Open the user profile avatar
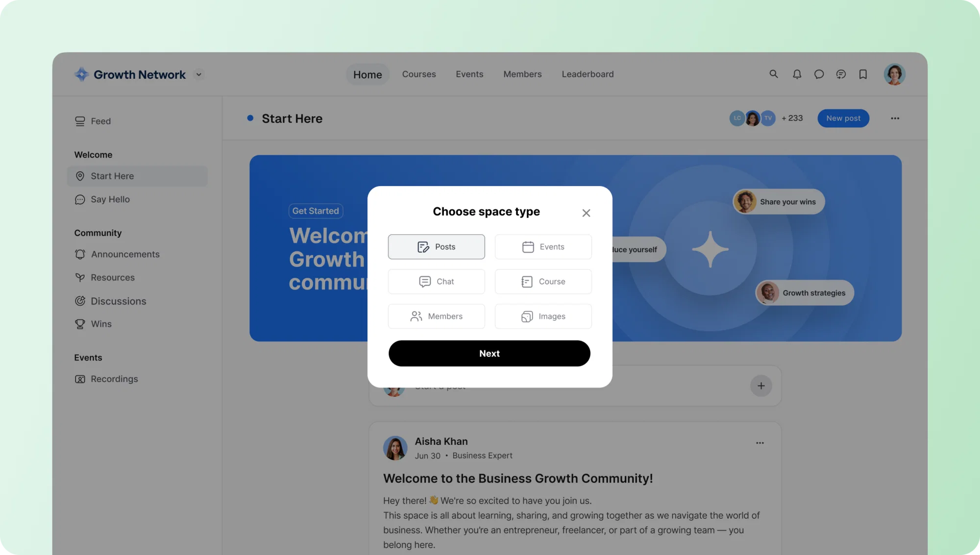Image resolution: width=980 pixels, height=555 pixels. pyautogui.click(x=894, y=74)
